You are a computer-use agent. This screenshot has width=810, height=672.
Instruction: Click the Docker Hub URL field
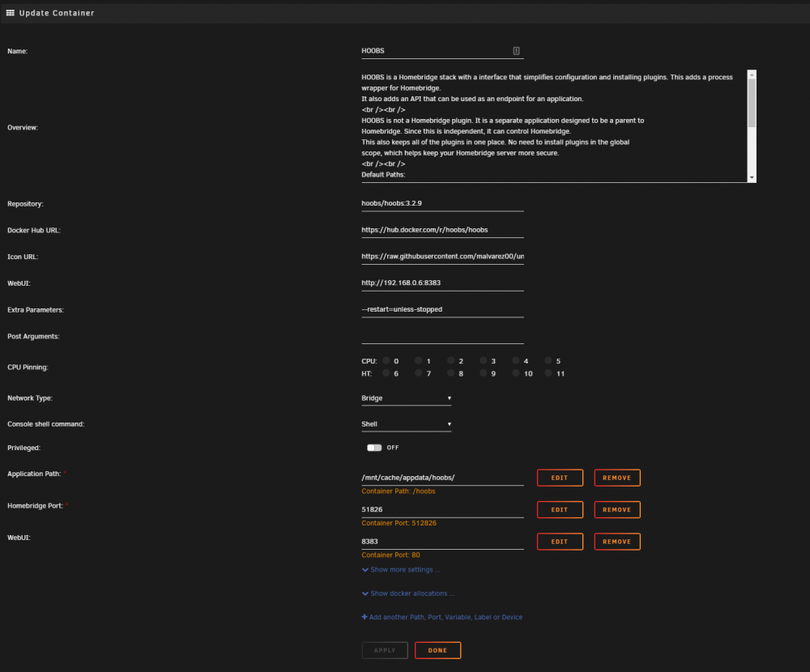point(443,230)
